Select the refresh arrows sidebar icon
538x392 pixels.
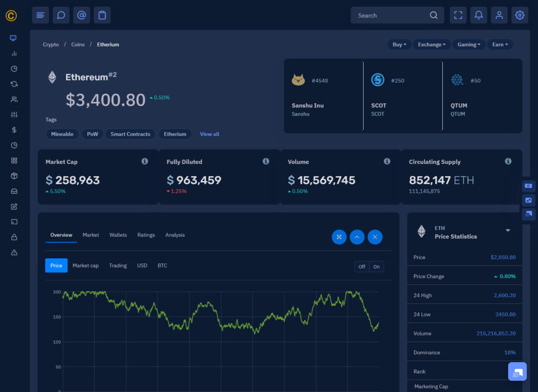pyautogui.click(x=14, y=84)
